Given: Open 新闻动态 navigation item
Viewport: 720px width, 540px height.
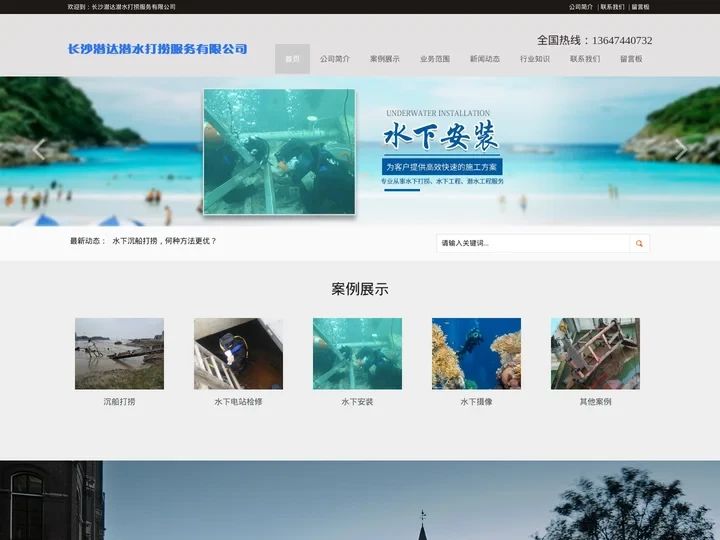Looking at the screenshot, I should tap(485, 59).
